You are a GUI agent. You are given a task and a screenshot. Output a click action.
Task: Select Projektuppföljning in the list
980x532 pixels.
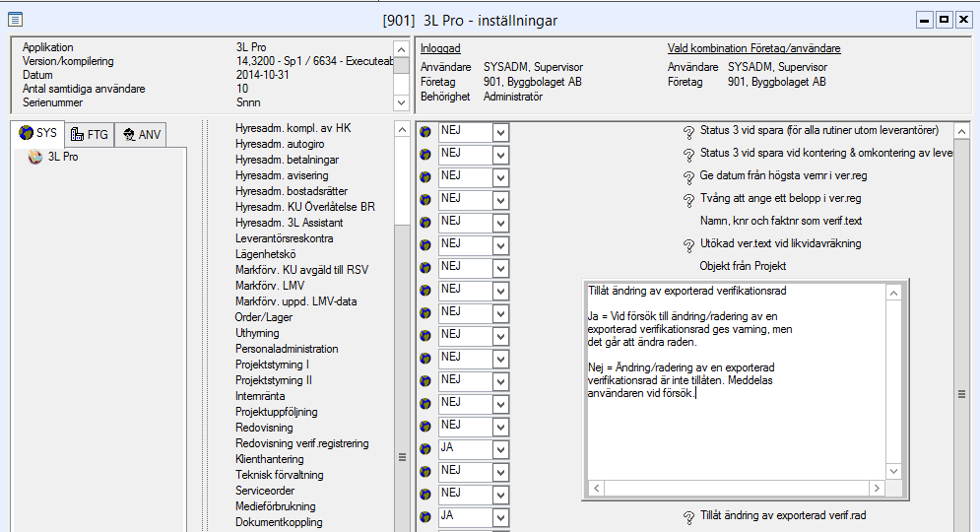coord(276,412)
